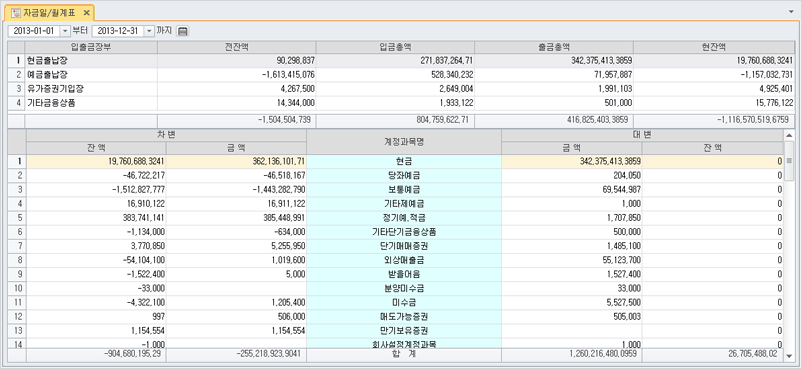Click the lower grid's vertical scrollbar thumb
802x369 pixels.
[x=788, y=161]
